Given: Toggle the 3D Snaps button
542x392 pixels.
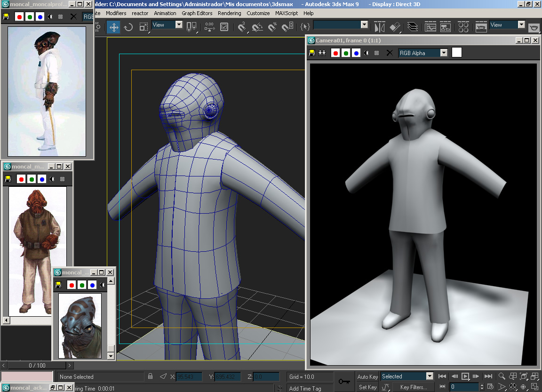Looking at the screenshot, I should (x=242, y=27).
